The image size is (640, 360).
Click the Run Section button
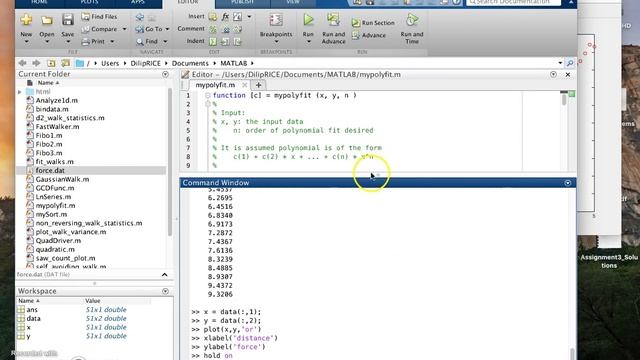(x=373, y=23)
